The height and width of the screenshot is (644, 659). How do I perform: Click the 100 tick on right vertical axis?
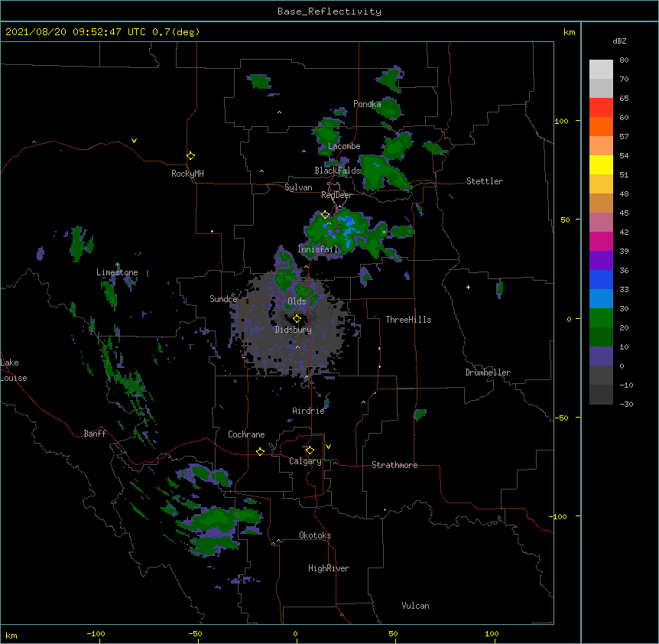[x=561, y=121]
